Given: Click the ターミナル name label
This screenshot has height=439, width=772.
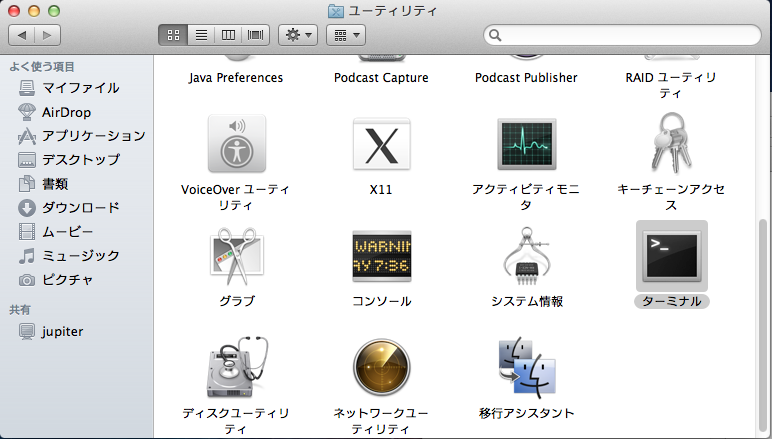Looking at the screenshot, I should click(x=672, y=301).
